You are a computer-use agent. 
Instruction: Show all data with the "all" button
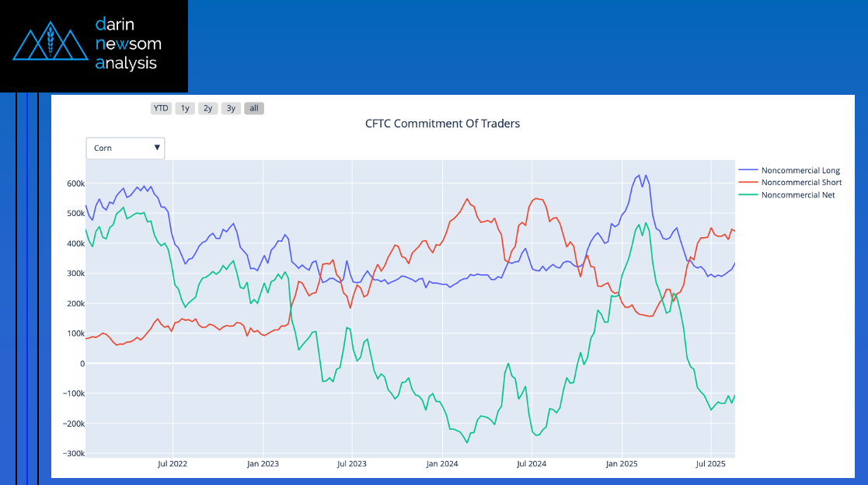tap(254, 109)
